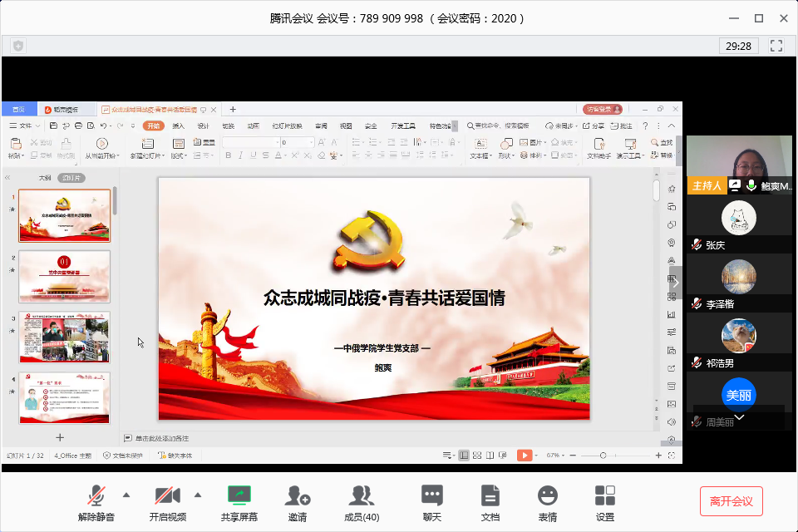798x532 pixels.
Task: Adjust the zoom slider handle in status bar
Action: pyautogui.click(x=603, y=456)
